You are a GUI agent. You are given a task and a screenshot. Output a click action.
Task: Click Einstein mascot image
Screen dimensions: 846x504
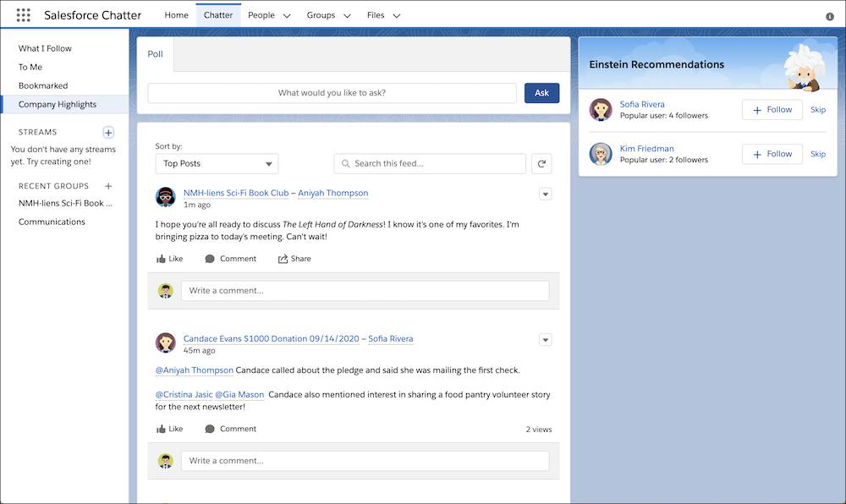(x=805, y=68)
